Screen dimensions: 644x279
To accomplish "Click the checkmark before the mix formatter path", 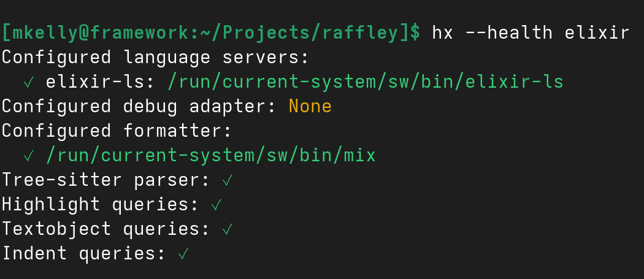I will (x=28, y=156).
